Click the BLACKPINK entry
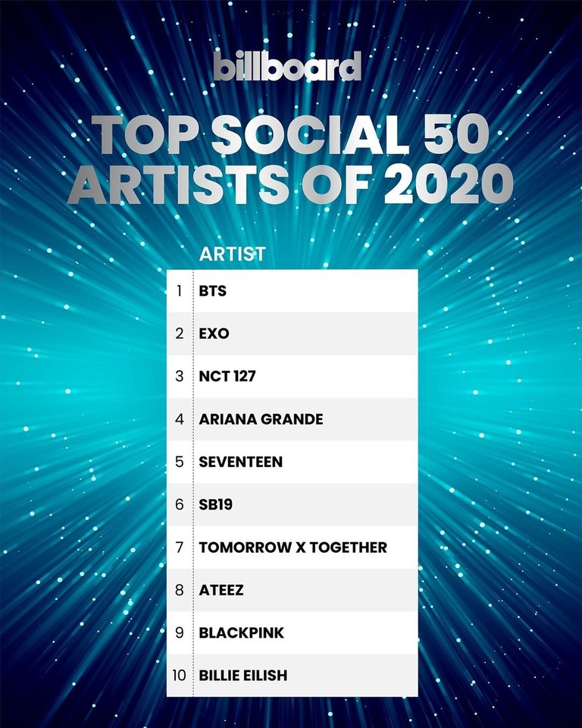 coord(293,632)
